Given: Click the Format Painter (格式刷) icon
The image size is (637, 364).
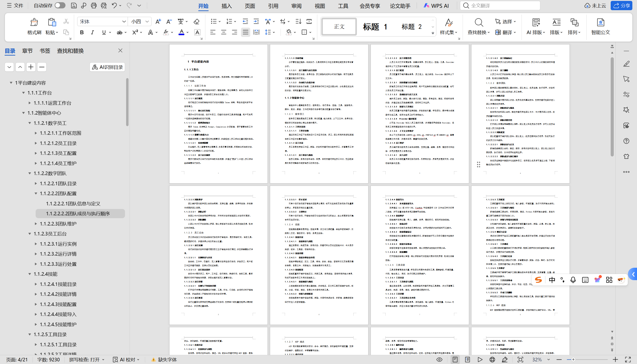Looking at the screenshot, I should click(34, 22).
